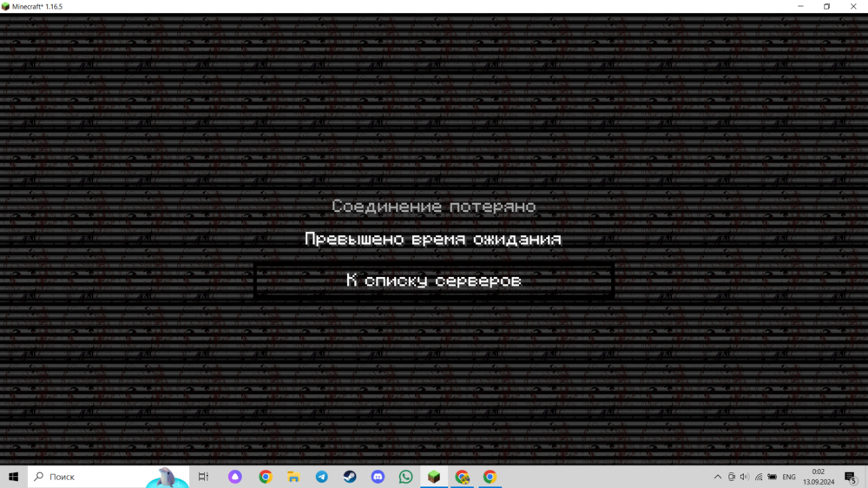Screen dimensions: 868x488
Task: Click the Minecraft block icon in the title bar
Action: 5,7
